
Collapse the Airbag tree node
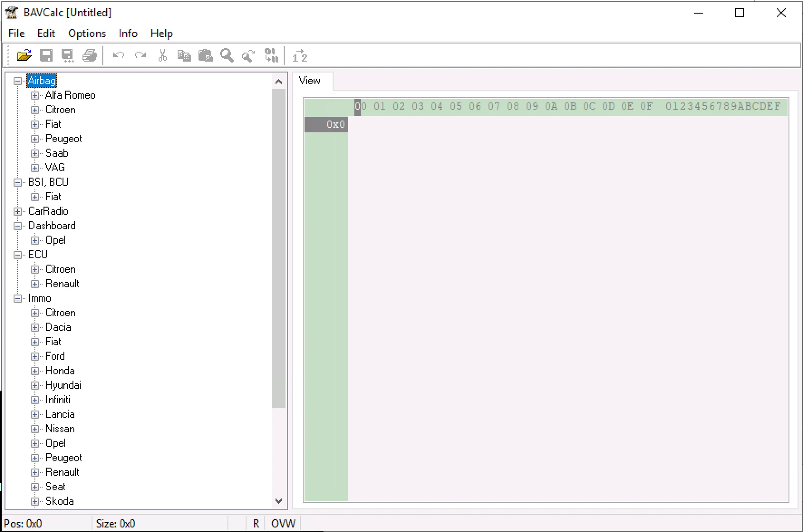(18, 81)
